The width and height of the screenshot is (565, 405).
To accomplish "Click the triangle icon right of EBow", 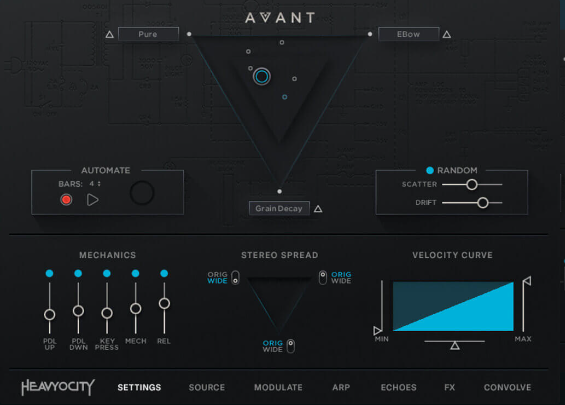I will click(447, 35).
